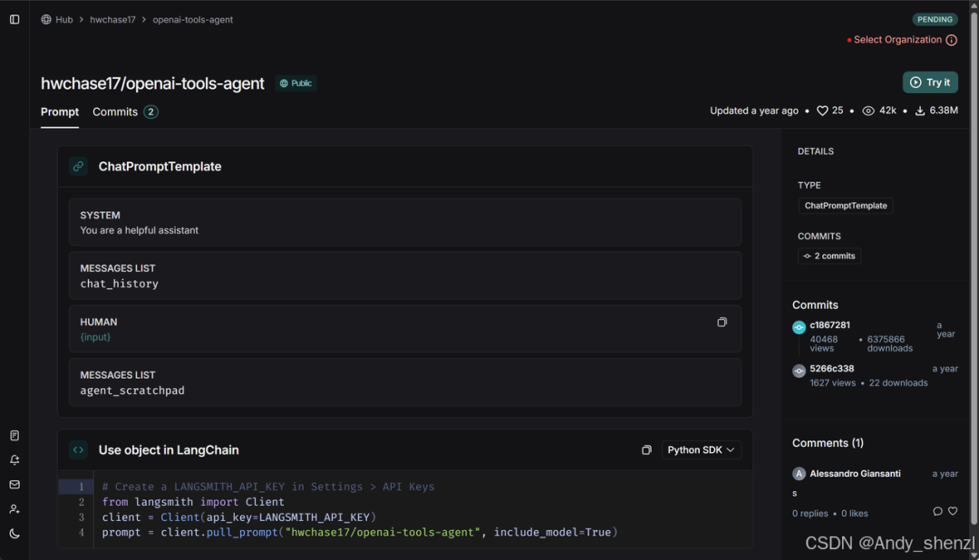This screenshot has width=979, height=560.
Task: Click 'You are a helpful assistant' text
Action: [140, 230]
